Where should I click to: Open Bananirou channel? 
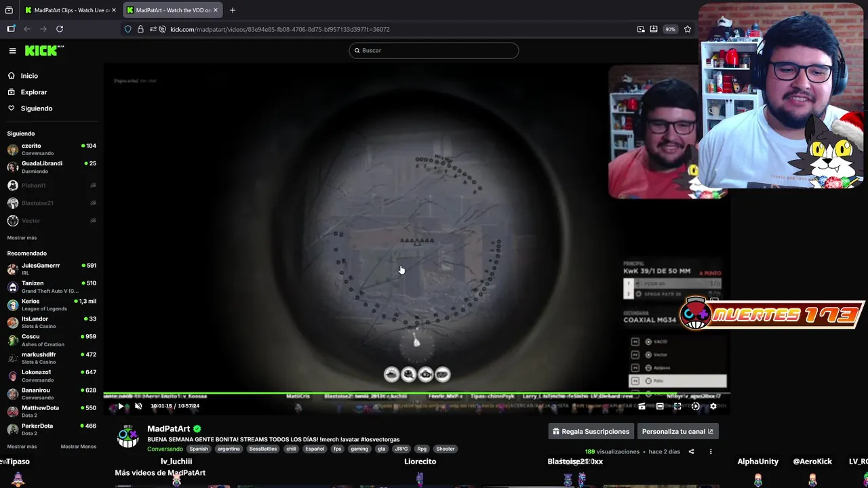pyautogui.click(x=52, y=394)
